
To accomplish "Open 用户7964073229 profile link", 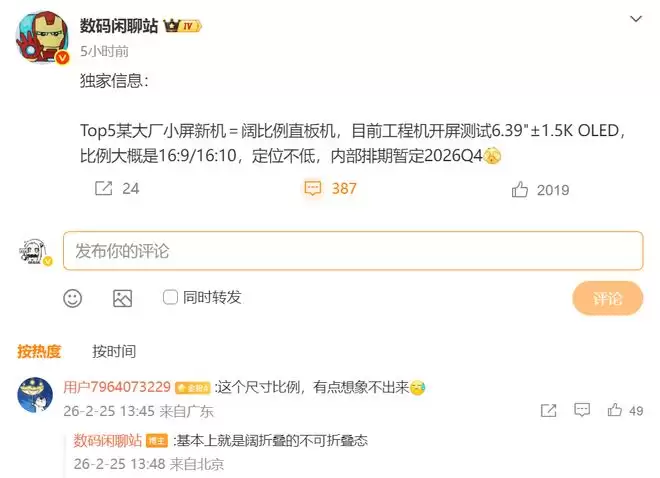I will (x=117, y=387).
